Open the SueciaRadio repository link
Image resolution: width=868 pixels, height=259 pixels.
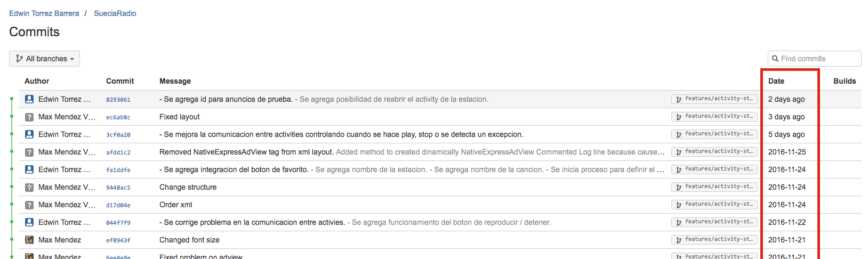[x=115, y=13]
